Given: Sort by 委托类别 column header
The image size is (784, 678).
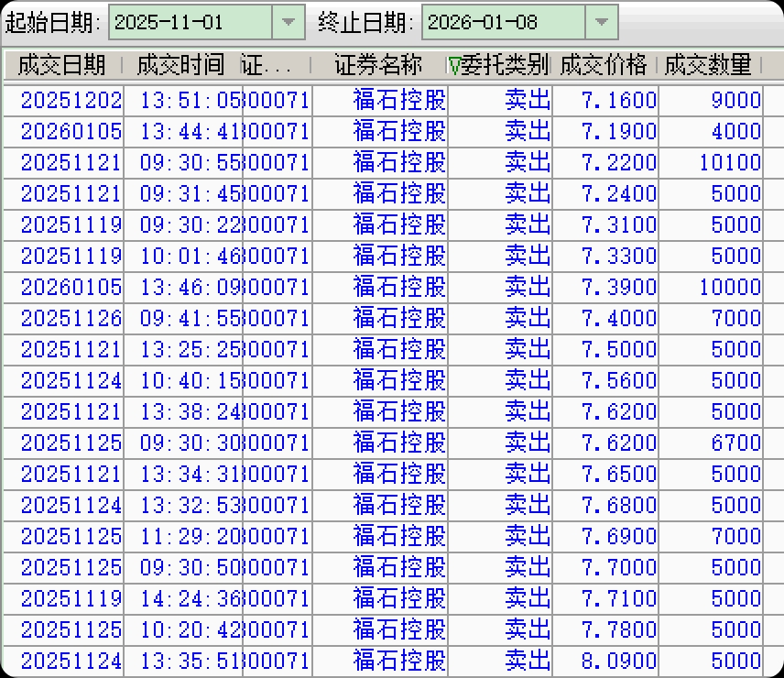Looking at the screenshot, I should [499, 65].
